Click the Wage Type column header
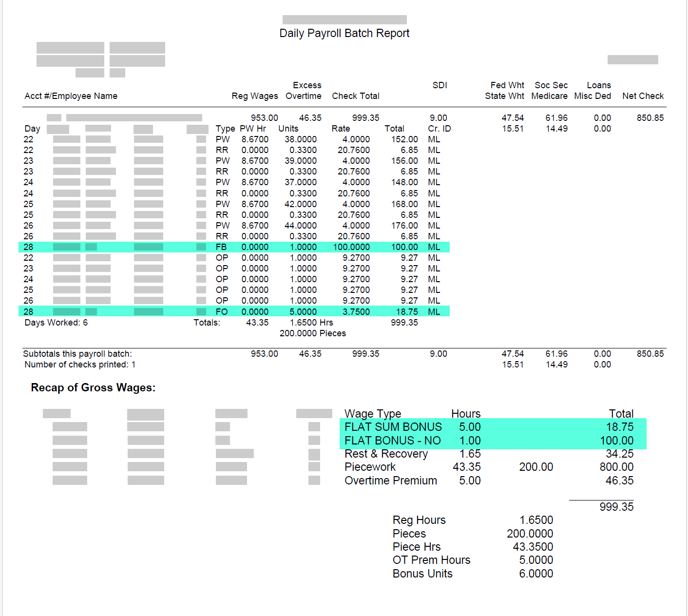Screen dimensions: 688x616 [372, 414]
